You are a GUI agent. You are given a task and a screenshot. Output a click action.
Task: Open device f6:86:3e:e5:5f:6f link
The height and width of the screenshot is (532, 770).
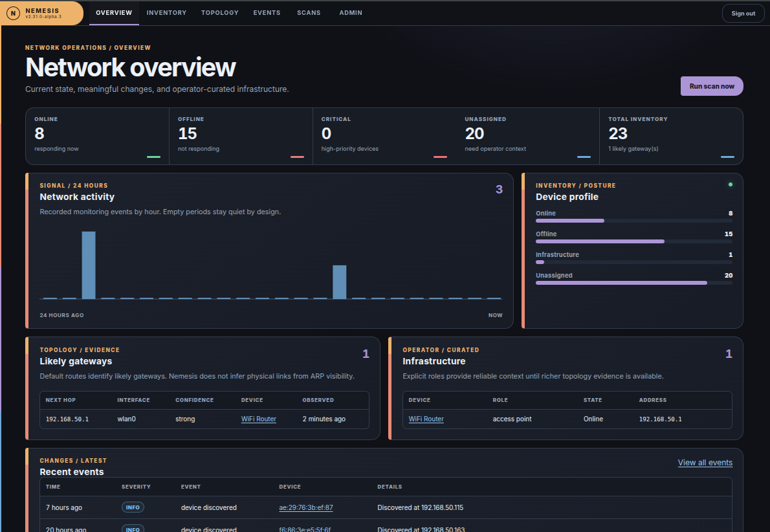305,529
